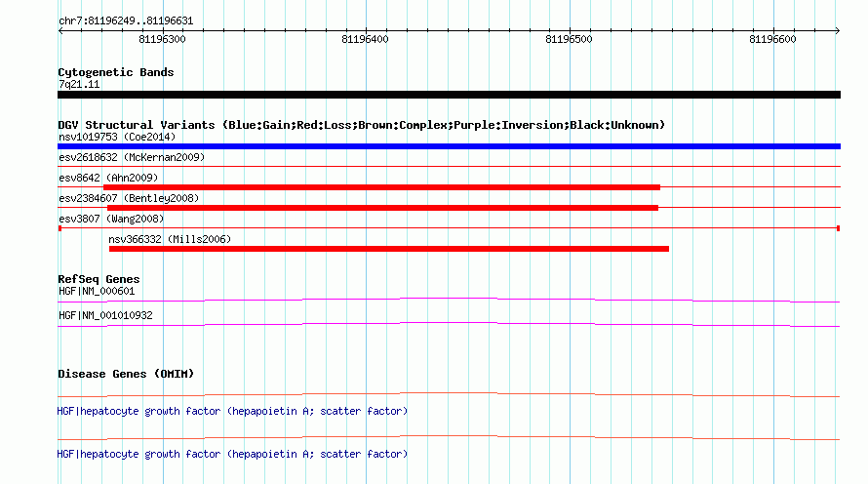Open variant esv2384607 (Bentley2008) label
This screenshot has width=868, height=484.
129,198
